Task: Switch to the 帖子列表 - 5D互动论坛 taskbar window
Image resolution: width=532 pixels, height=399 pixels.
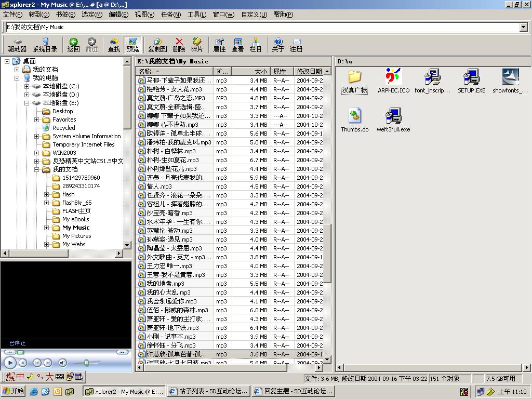Action: pyautogui.click(x=209, y=391)
